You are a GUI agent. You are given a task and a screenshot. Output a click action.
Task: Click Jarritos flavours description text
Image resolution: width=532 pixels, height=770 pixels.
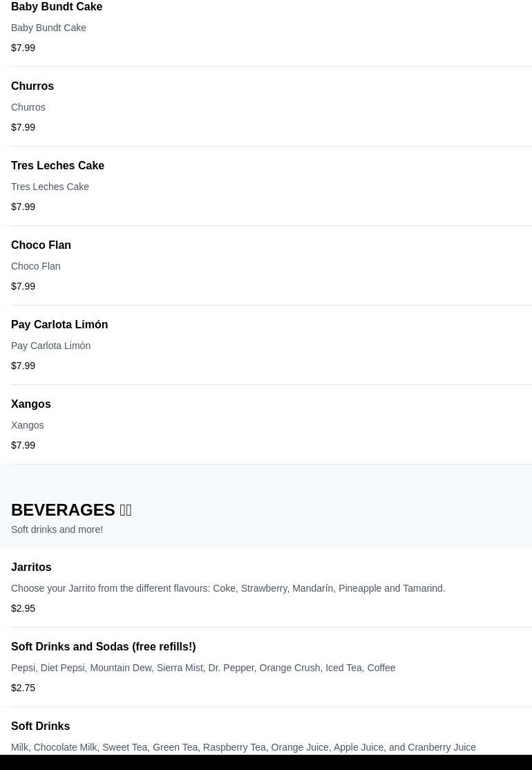coord(228,588)
